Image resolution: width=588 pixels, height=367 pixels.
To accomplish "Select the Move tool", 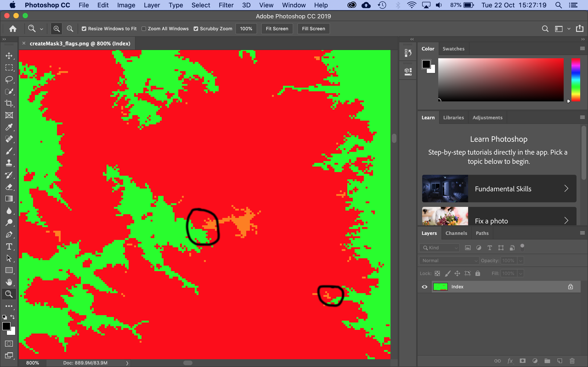I will click(x=9, y=55).
